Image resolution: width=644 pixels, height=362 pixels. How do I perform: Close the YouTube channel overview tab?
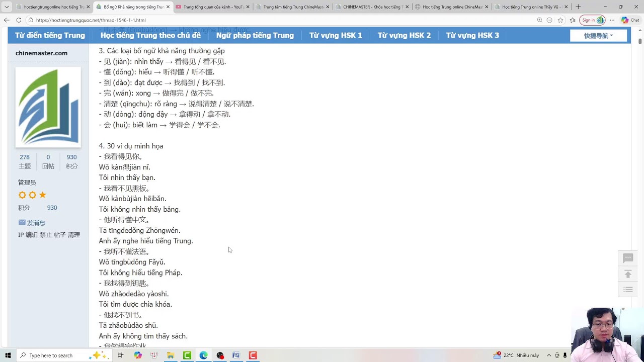tap(248, 7)
